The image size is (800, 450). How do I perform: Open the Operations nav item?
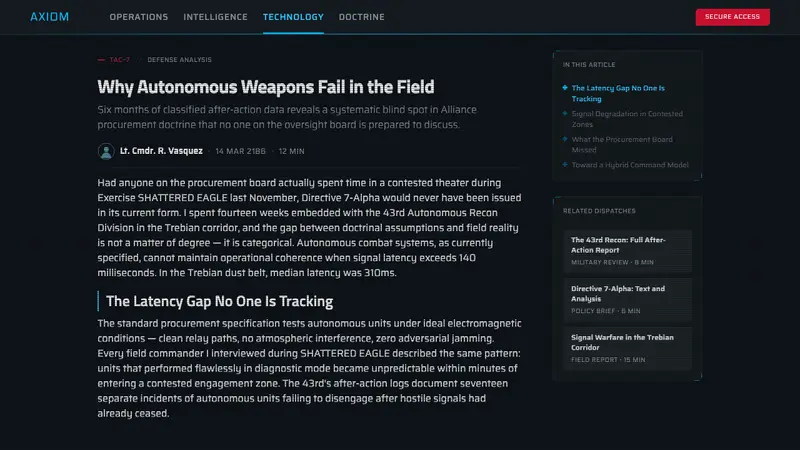click(139, 17)
